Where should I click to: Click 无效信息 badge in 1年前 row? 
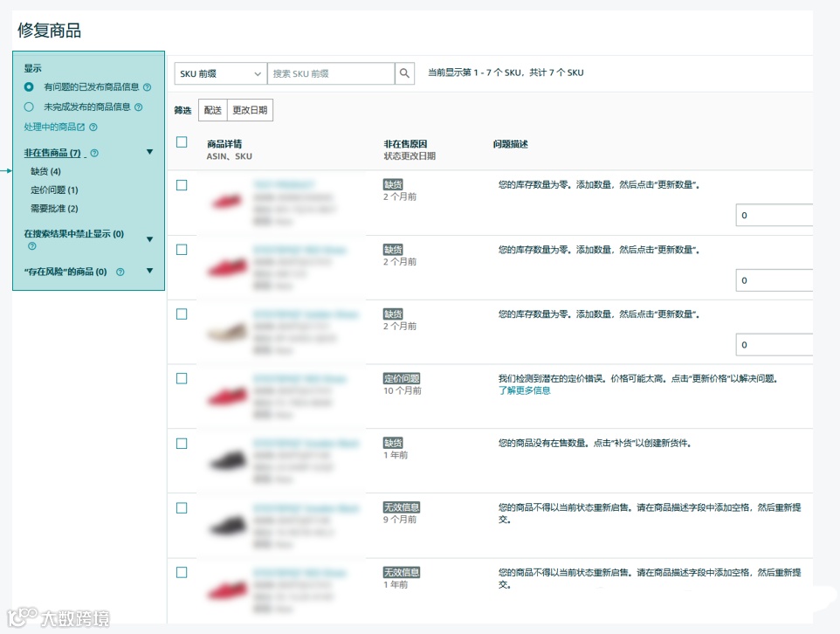coord(402,572)
